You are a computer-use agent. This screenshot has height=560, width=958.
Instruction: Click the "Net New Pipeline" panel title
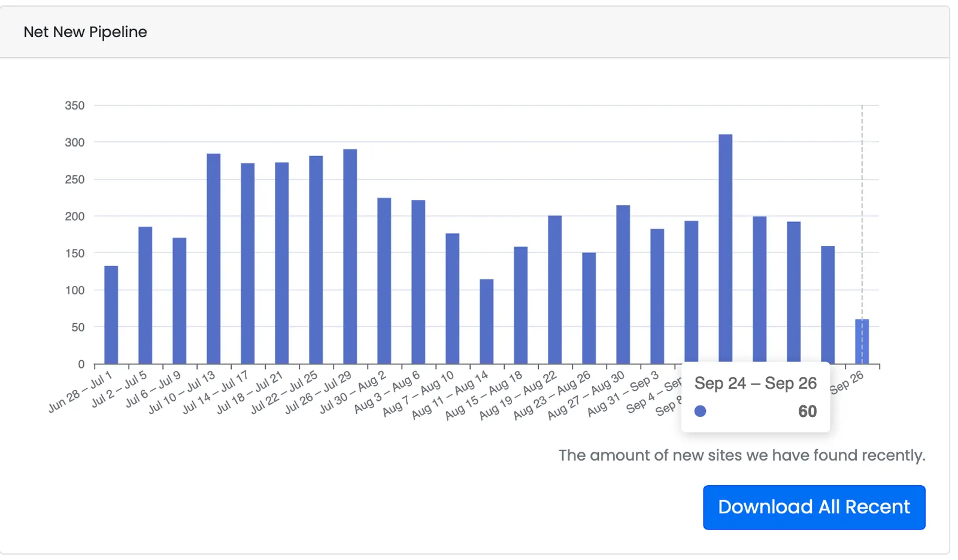[x=85, y=32]
